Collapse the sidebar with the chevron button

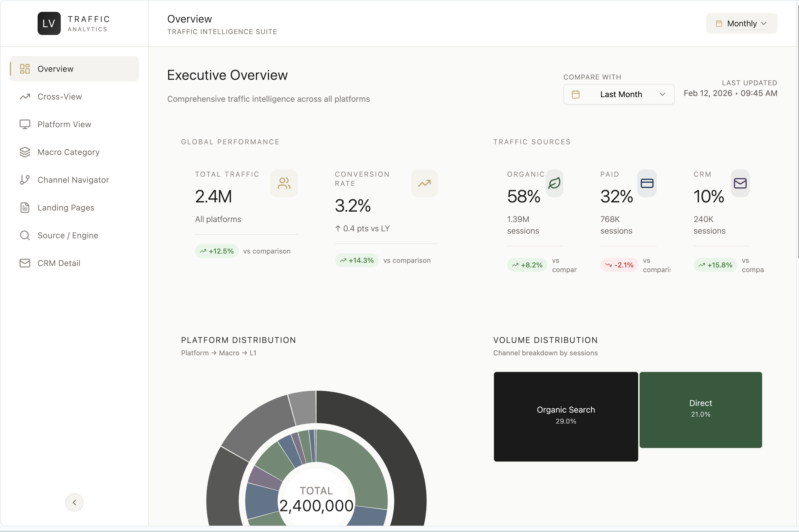coord(74,503)
